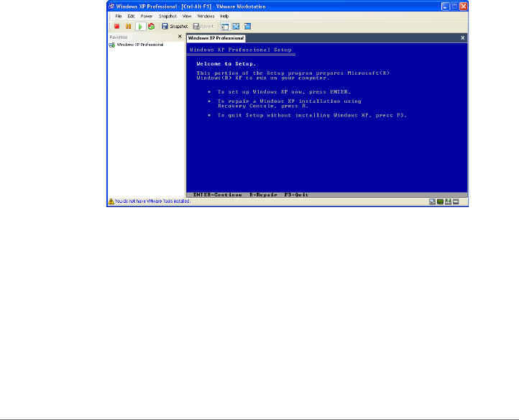Click the orange Suspend button
The width and height of the screenshot is (519, 420).
tap(129, 27)
